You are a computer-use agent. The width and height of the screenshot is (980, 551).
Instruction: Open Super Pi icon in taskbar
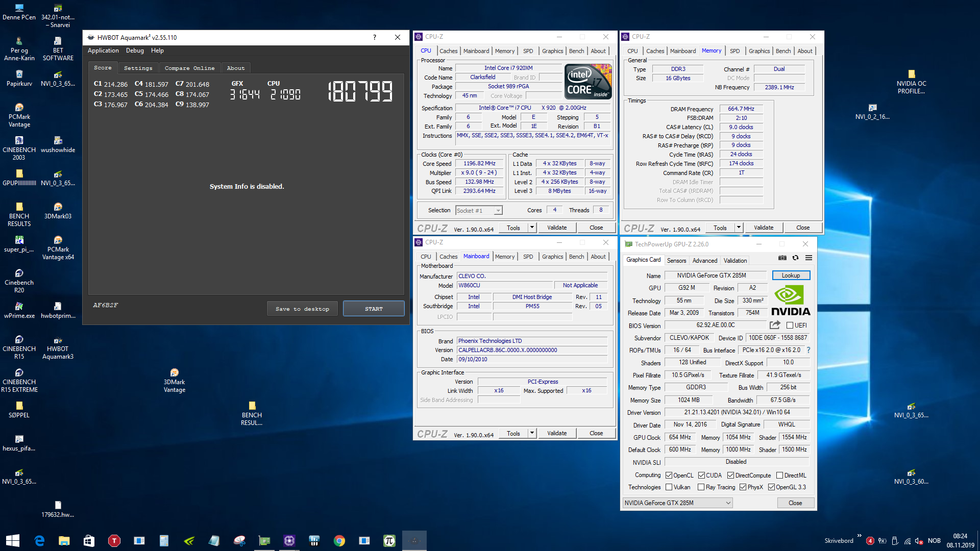point(389,541)
